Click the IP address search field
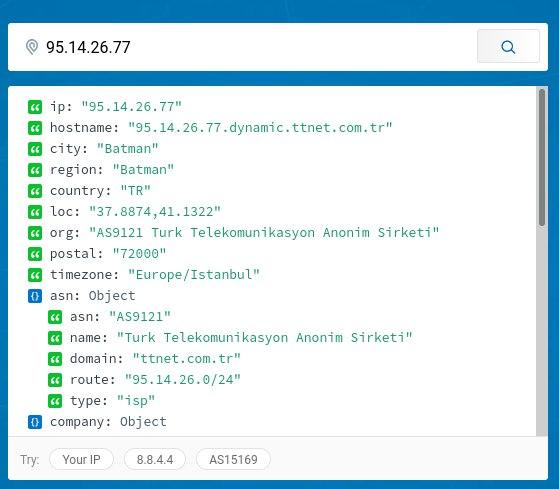The width and height of the screenshot is (559, 489). click(x=260, y=47)
